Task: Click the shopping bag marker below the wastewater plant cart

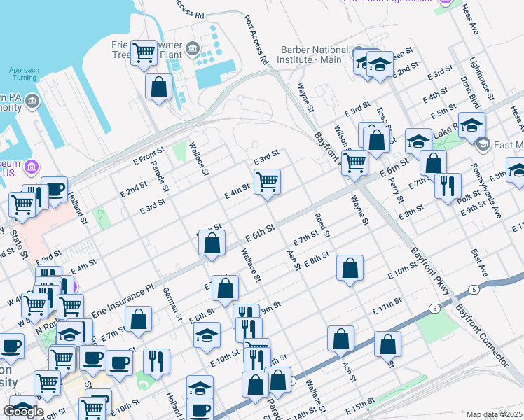Action: point(159,86)
